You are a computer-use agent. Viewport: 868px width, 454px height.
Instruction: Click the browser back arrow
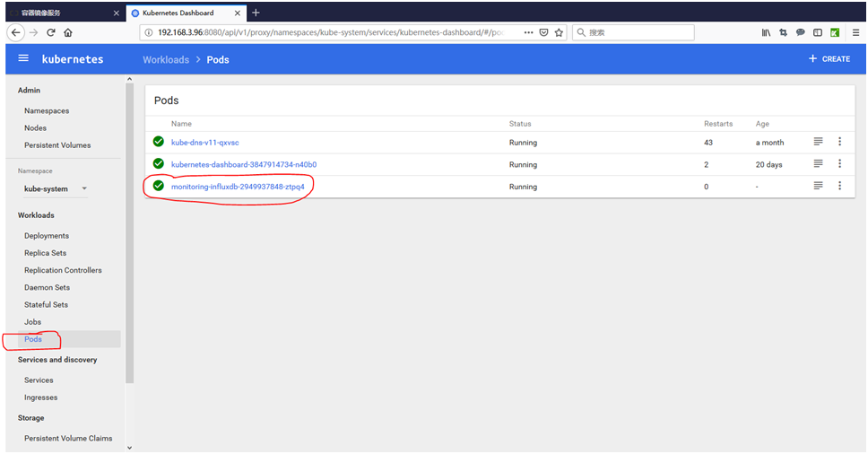click(15, 32)
